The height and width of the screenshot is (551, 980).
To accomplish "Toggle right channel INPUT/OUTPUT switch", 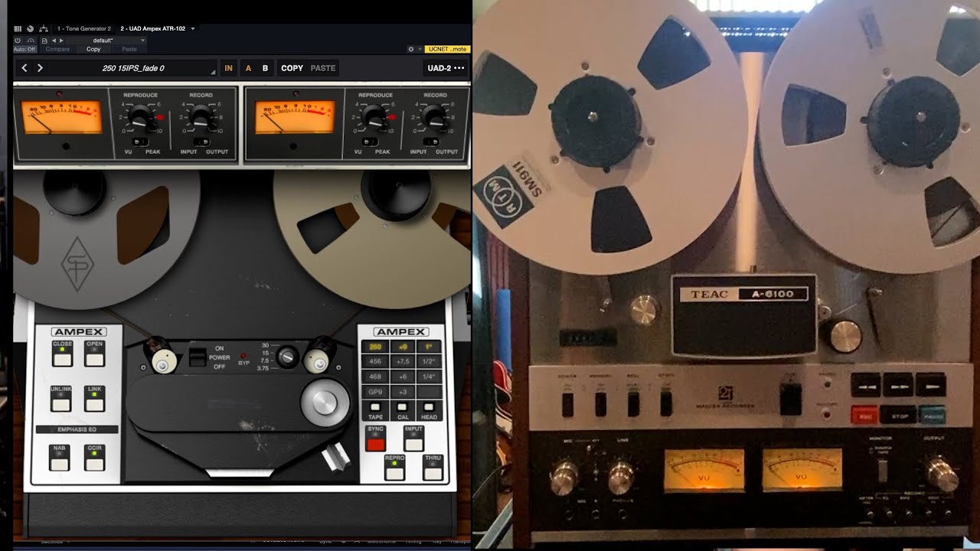I will (x=430, y=142).
